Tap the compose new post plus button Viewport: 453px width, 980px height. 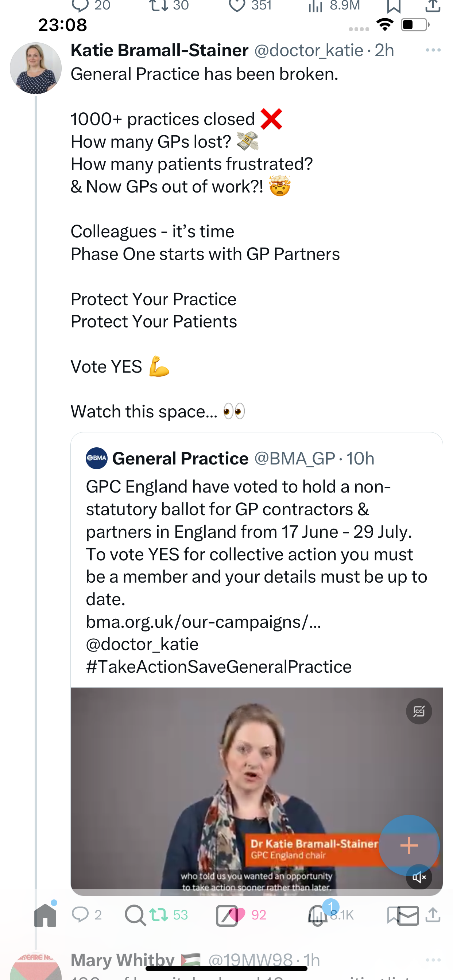pos(409,845)
